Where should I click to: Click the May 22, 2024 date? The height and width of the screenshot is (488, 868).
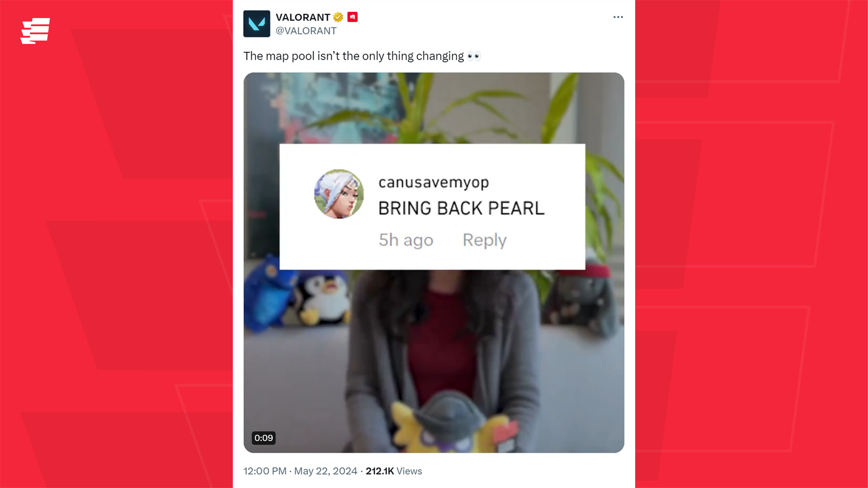(x=325, y=471)
